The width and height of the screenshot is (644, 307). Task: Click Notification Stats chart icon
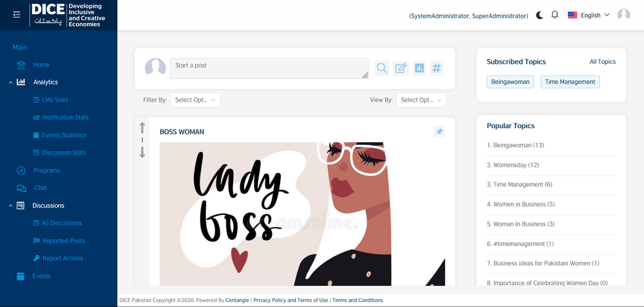click(x=36, y=117)
